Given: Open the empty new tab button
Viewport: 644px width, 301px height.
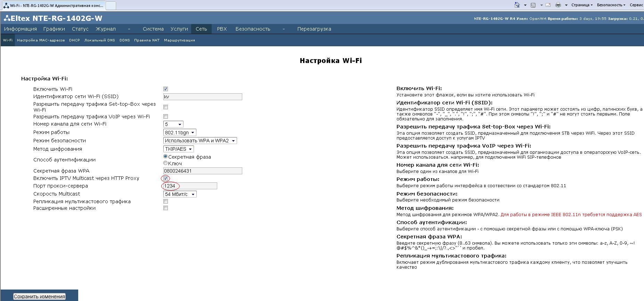Looking at the screenshot, I should point(111,6).
